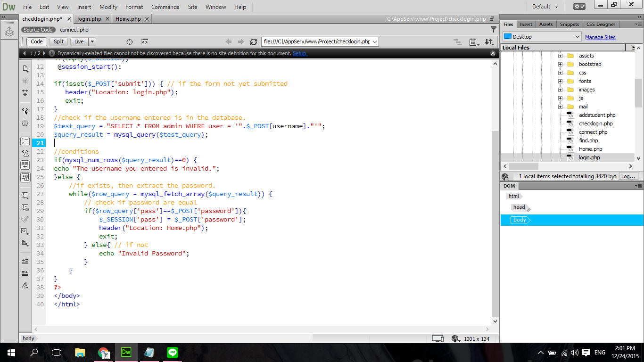
Task: Click the Manage Sites link
Action: 600,37
